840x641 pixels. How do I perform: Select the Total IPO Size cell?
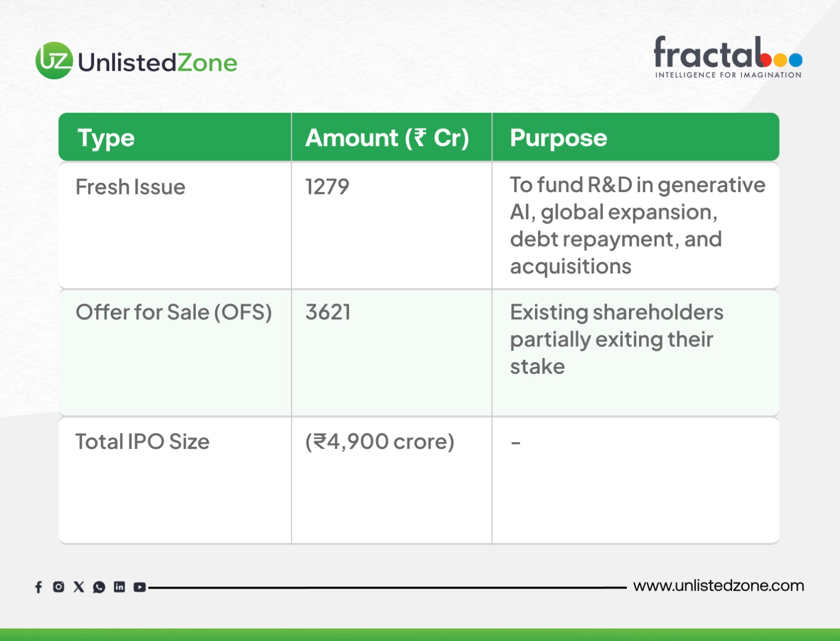click(x=142, y=442)
